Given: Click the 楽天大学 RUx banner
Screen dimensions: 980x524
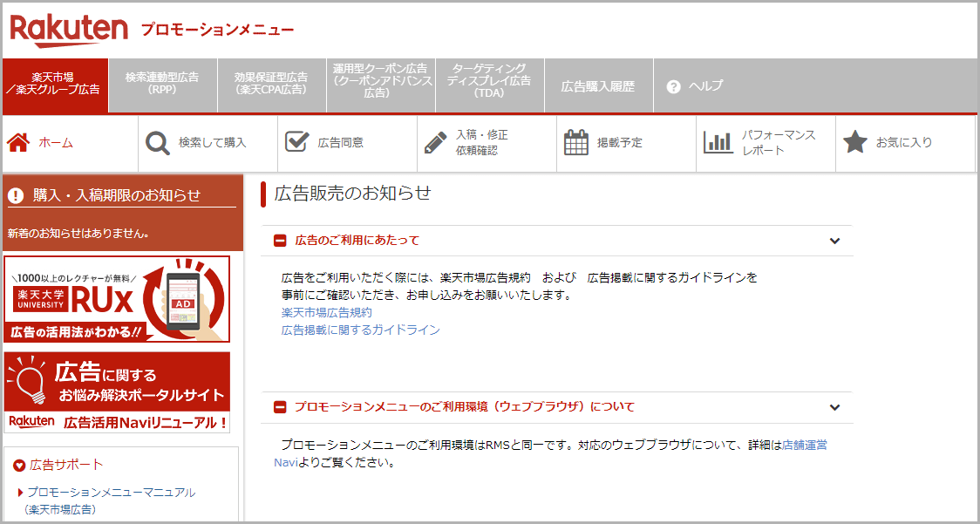Looking at the screenshot, I should coord(116,300).
